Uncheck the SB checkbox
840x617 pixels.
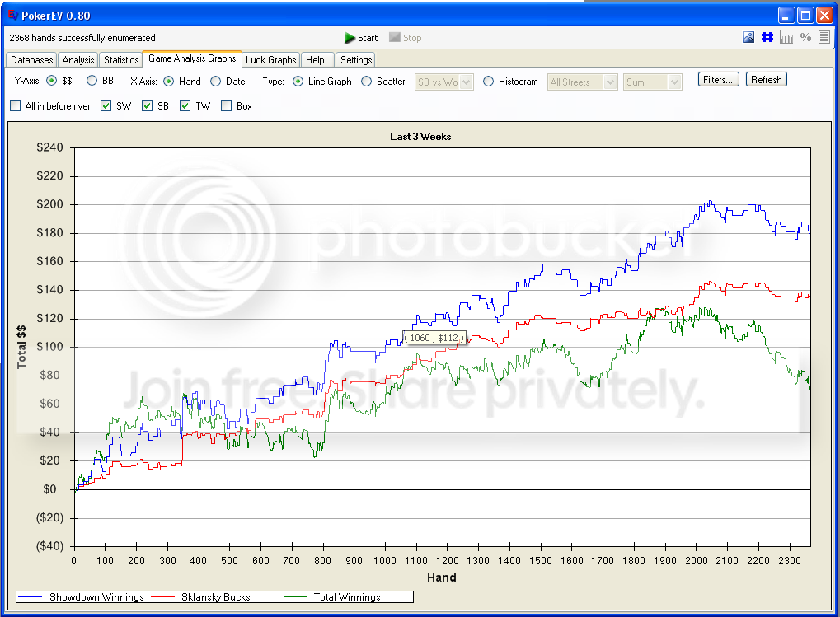(148, 106)
